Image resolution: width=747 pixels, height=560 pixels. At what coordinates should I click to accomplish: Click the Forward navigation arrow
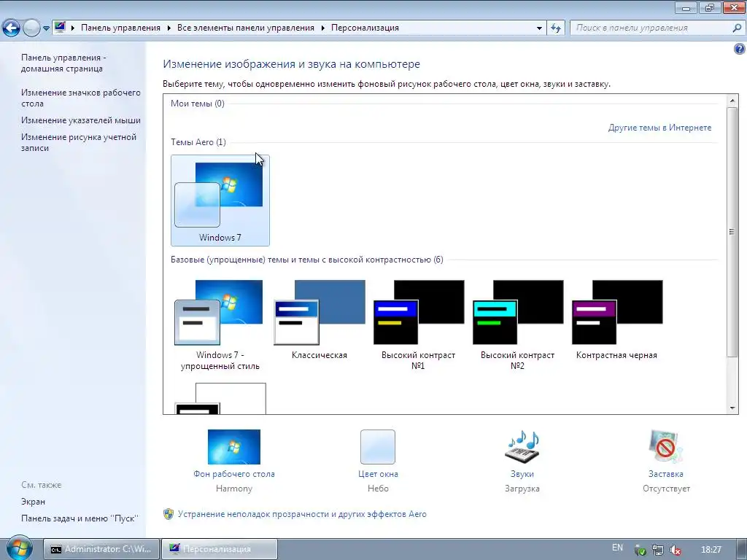[x=31, y=28]
